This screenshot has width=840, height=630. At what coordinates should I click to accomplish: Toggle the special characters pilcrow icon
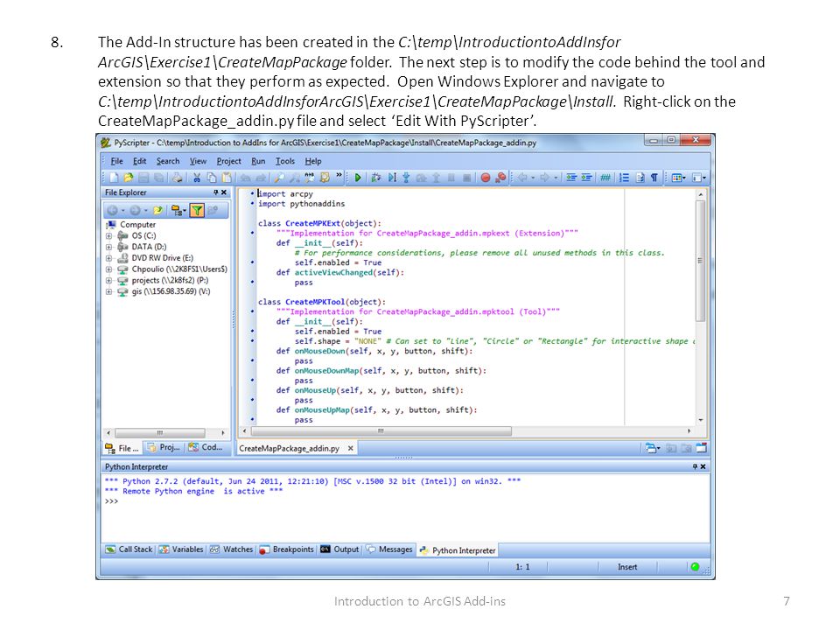pos(654,178)
